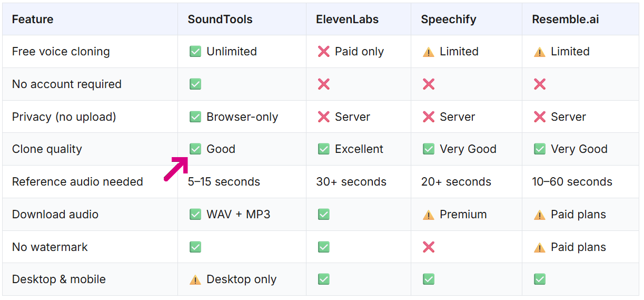Screen dimensions: 644x300
Task: Click the Excellent quality text
Action: pos(359,149)
